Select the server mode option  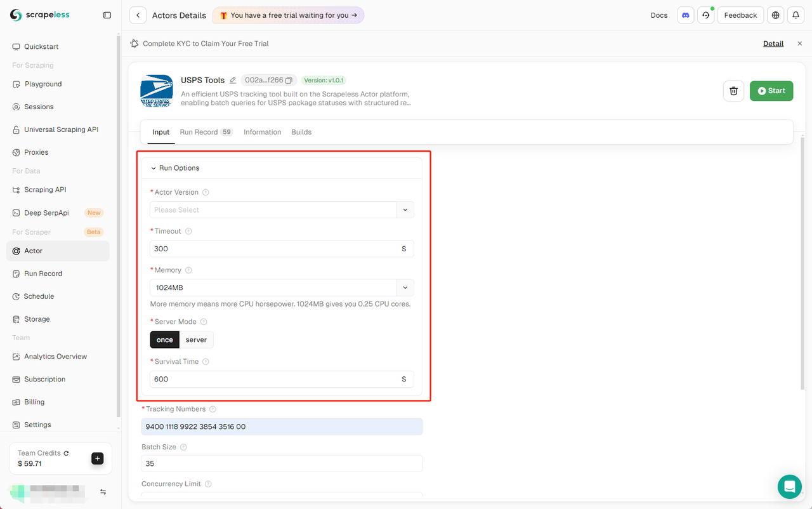click(x=196, y=340)
